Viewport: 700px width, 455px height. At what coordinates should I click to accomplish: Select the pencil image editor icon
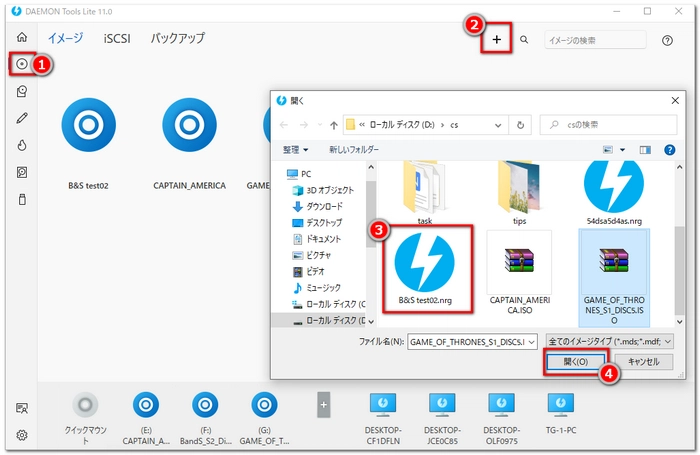[x=22, y=118]
